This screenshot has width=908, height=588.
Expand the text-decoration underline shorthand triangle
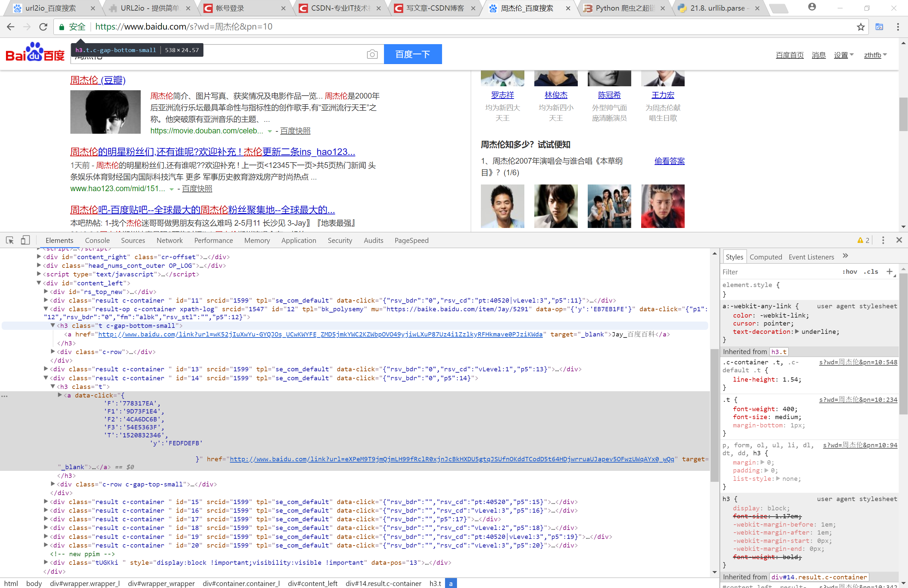(x=796, y=331)
